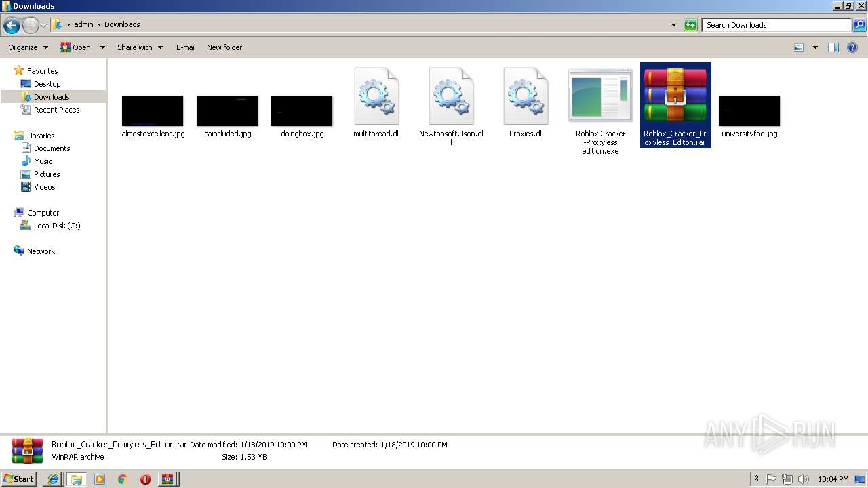Select the almostexcellent.jpg thumbnail

[x=153, y=110]
